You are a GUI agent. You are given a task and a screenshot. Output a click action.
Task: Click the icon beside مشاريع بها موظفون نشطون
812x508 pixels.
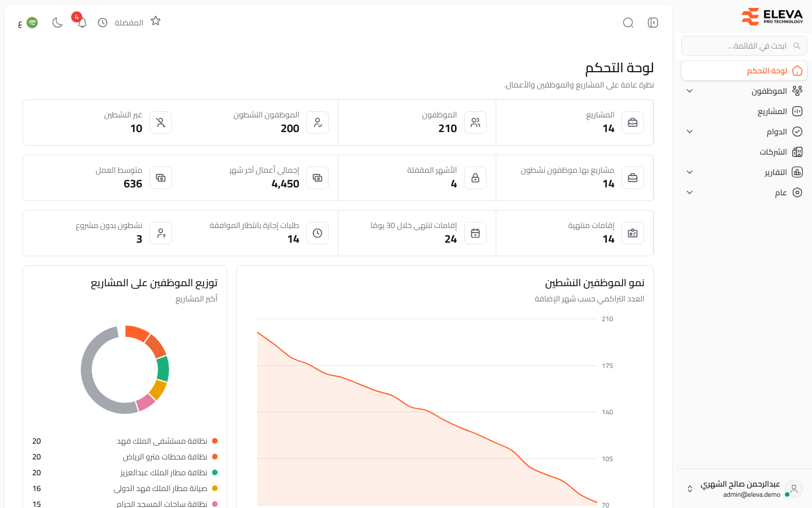tap(633, 178)
